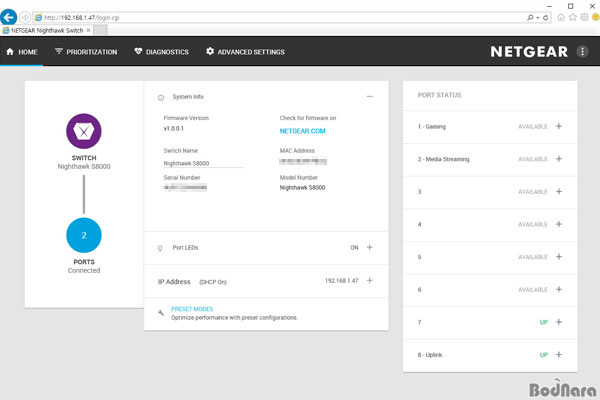This screenshot has width=600, height=400.
Task: Edit the Switch Name field
Action: (x=203, y=163)
